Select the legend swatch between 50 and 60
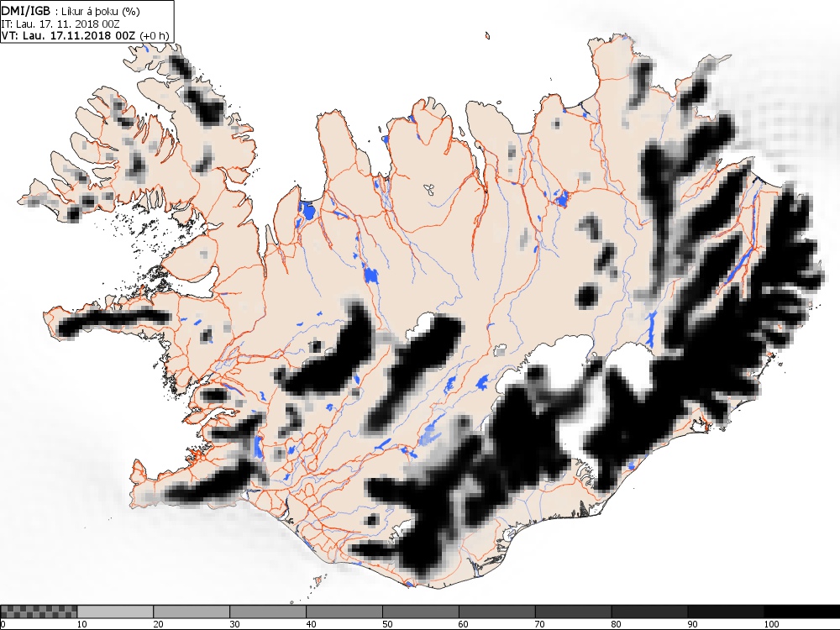Image resolution: width=840 pixels, height=630 pixels. [421, 612]
